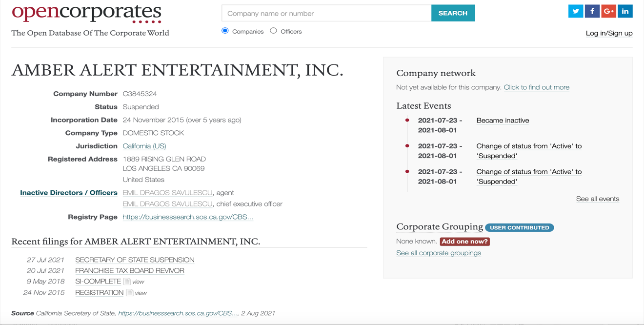
Task: Open the Log in/Sign up link
Action: pos(609,33)
